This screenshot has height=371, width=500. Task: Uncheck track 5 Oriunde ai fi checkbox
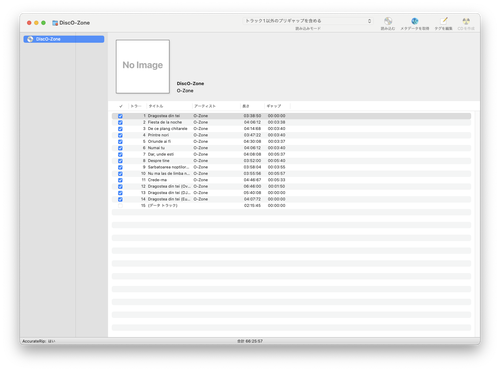(x=120, y=142)
